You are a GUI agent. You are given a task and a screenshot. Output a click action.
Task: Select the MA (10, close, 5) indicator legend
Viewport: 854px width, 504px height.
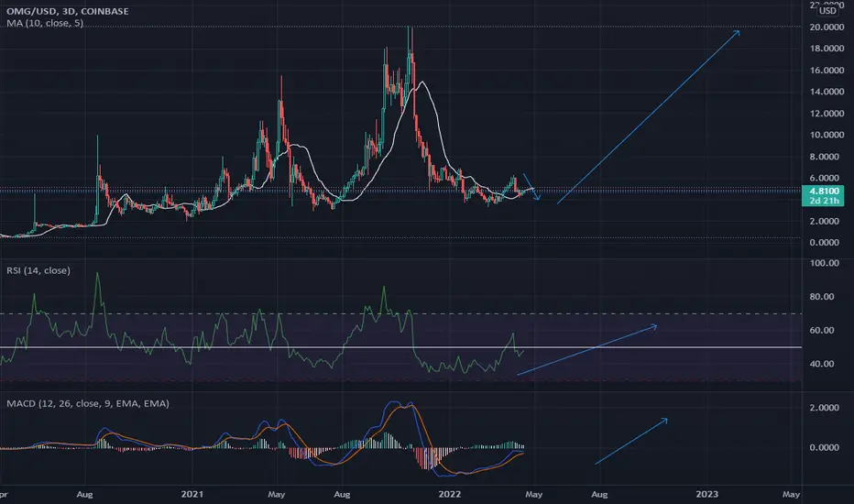45,23
